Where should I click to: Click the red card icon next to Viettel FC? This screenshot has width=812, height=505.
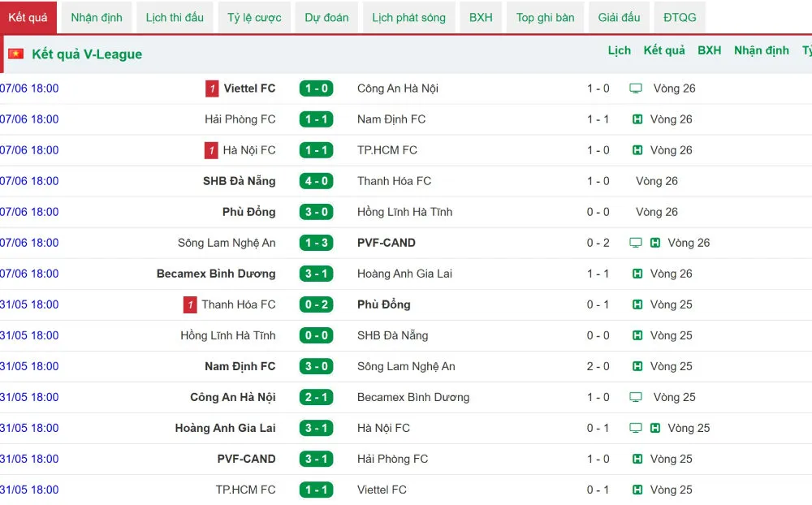[x=212, y=88]
